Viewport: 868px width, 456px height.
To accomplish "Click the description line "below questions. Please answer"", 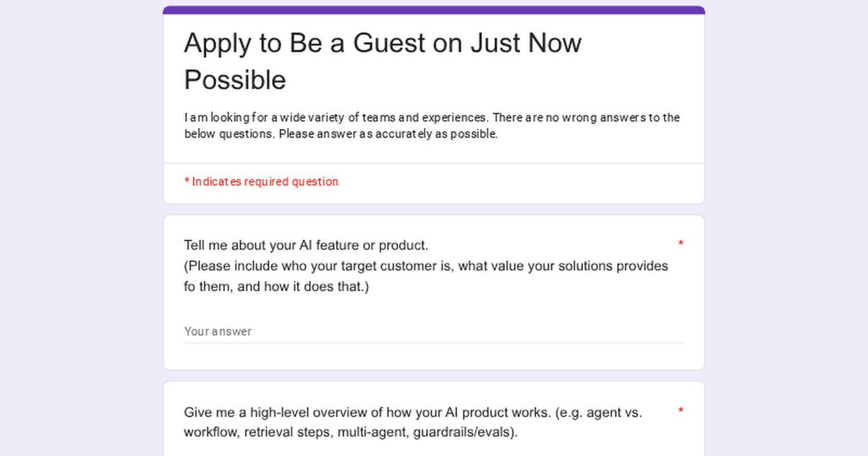I will coord(341,134).
